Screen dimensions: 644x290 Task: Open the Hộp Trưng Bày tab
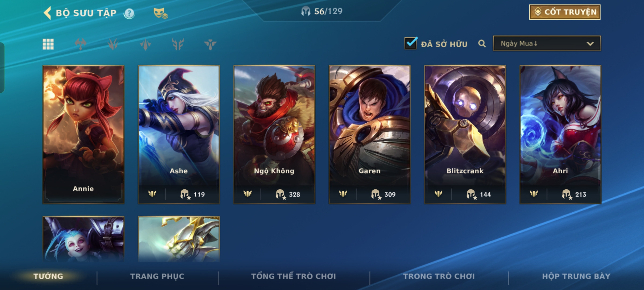[x=576, y=276]
